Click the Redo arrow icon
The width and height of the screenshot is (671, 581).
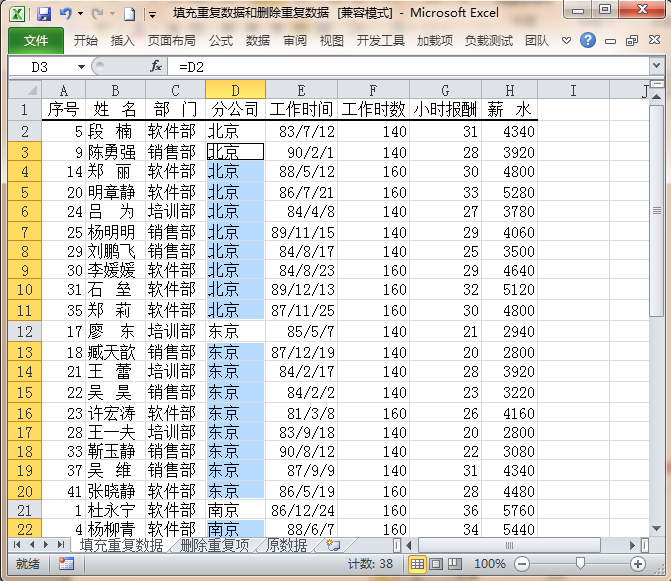[97, 14]
